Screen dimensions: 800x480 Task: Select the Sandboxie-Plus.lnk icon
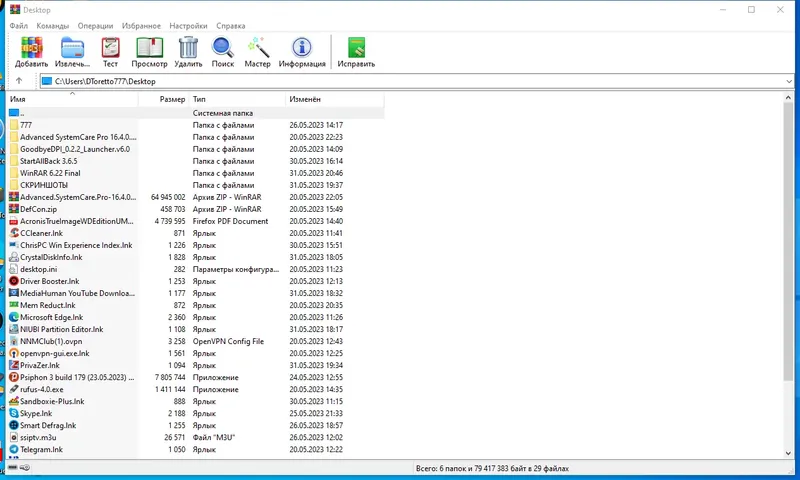pos(14,401)
